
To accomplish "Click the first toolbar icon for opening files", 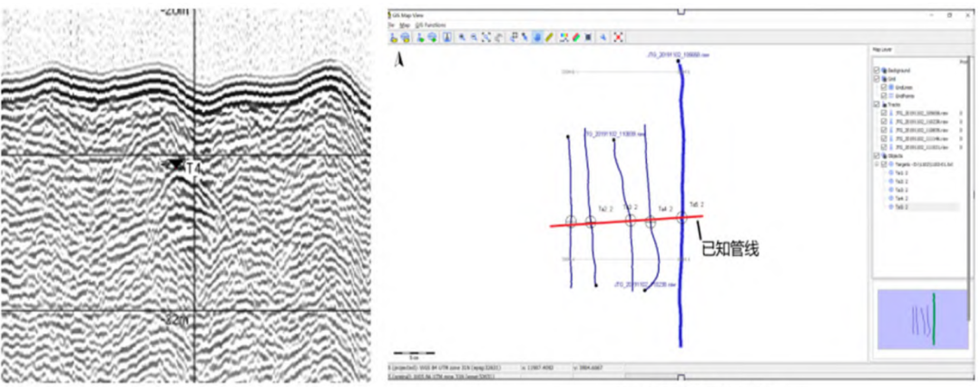I will click(395, 37).
